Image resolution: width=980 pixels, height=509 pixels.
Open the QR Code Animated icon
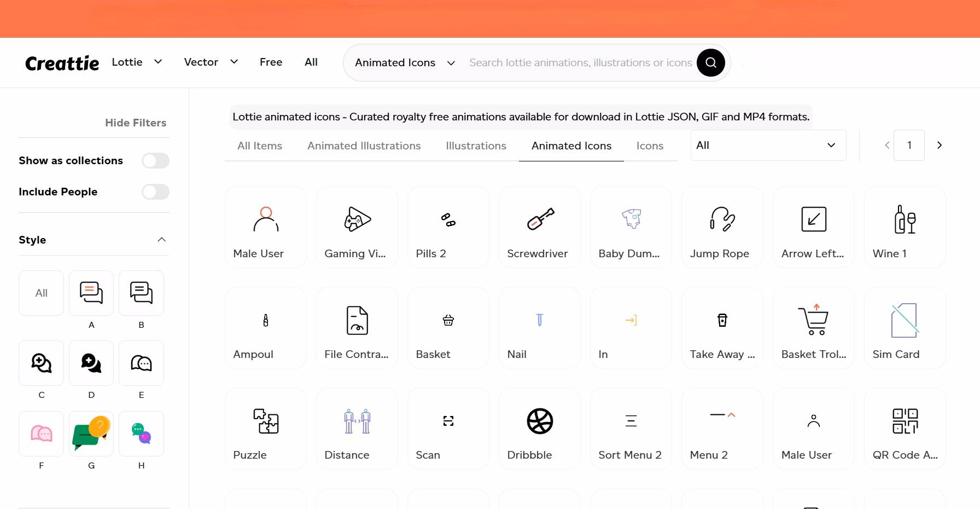pyautogui.click(x=905, y=428)
